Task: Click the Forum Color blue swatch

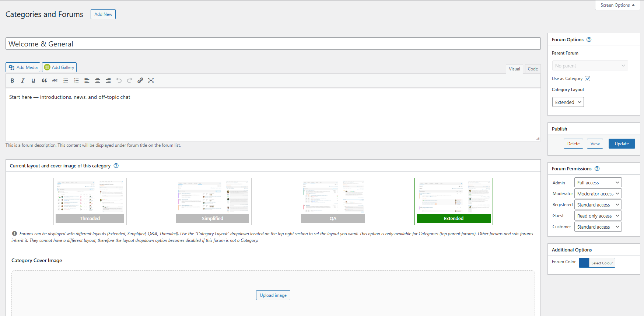Action: pyautogui.click(x=584, y=263)
